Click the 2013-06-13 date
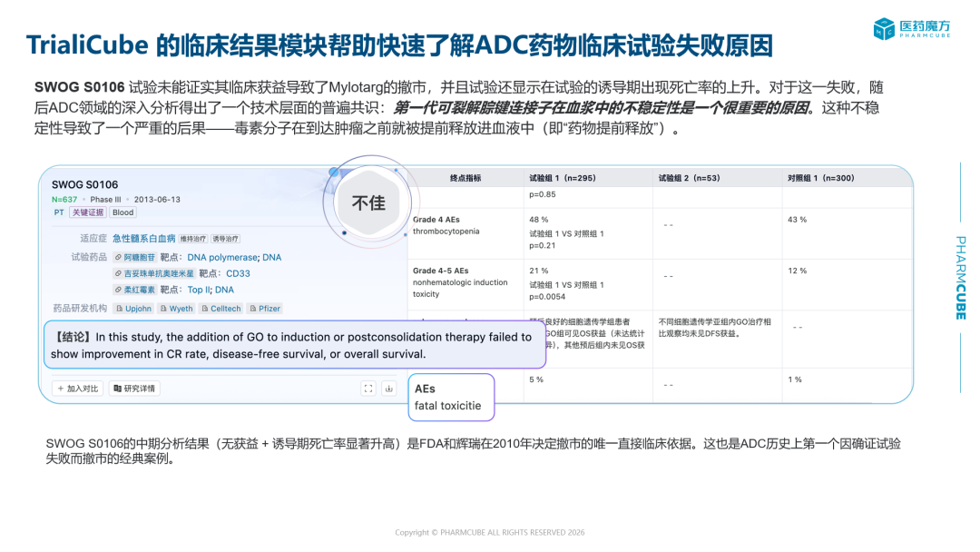The image size is (980, 552). (x=157, y=200)
